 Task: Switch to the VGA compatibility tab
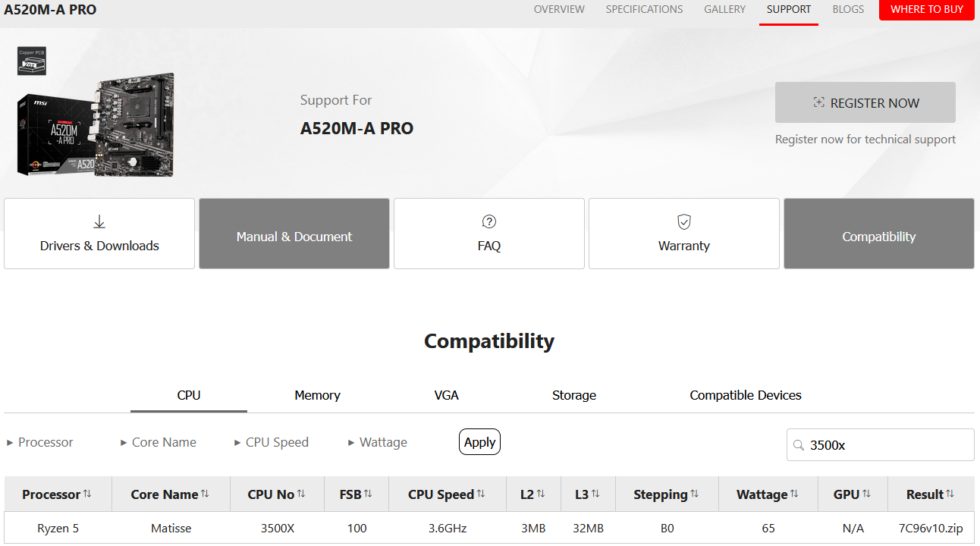click(x=447, y=395)
